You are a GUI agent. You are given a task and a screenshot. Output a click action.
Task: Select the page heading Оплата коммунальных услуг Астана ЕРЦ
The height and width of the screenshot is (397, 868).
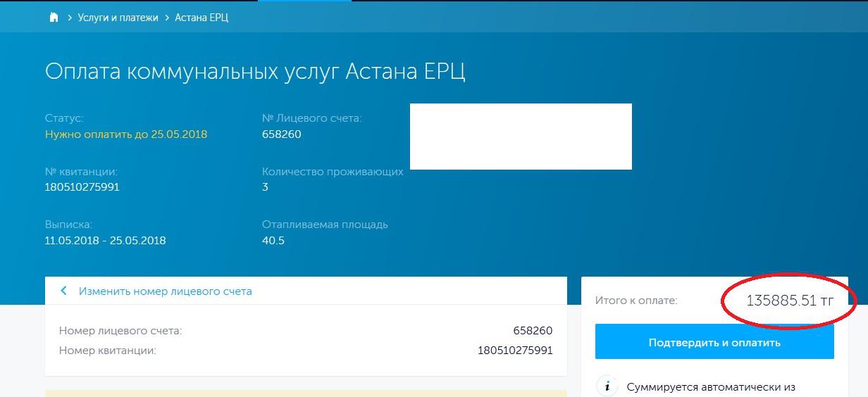point(255,72)
